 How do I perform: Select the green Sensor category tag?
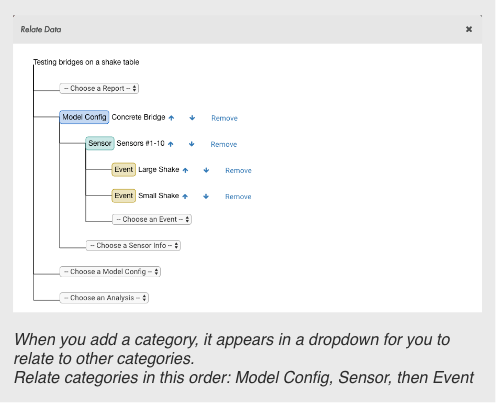(x=100, y=143)
